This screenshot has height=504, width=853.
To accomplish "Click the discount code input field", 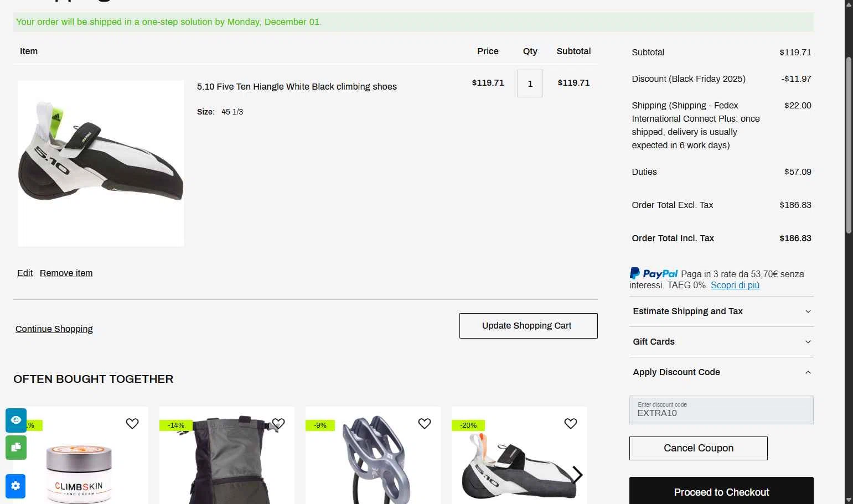I will pos(721,410).
